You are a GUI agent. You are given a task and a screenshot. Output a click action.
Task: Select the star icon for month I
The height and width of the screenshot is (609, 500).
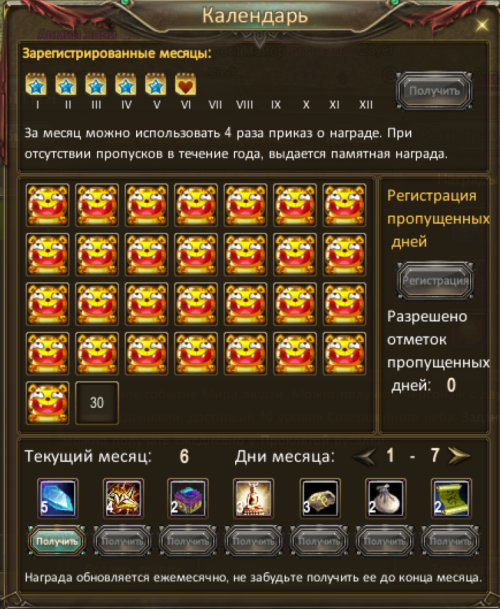(x=36, y=84)
